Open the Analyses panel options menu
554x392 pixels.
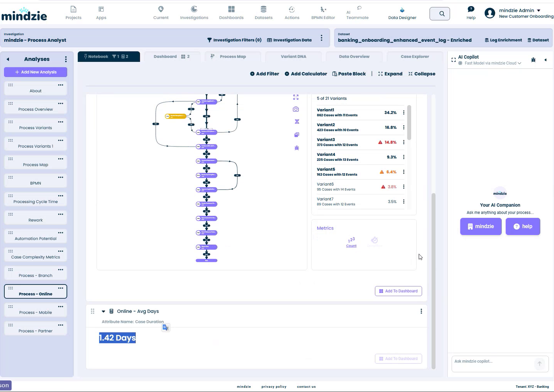pyautogui.click(x=66, y=59)
